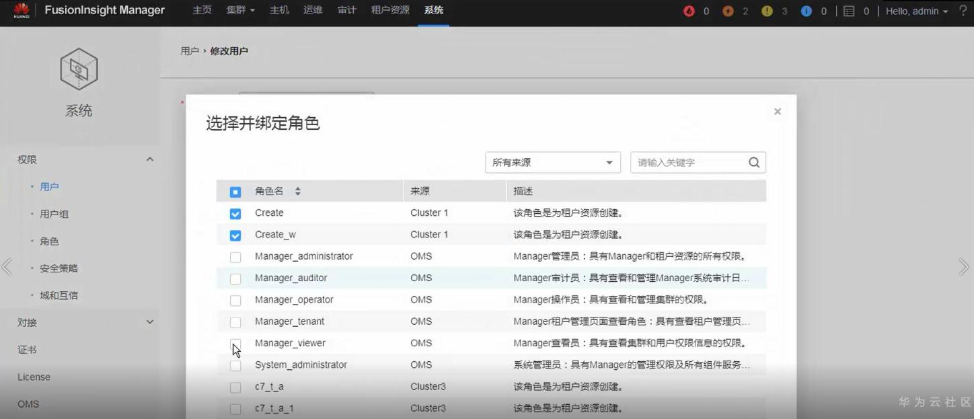Screen dimensions: 980x419
Task: Click the 来源 column header
Action: click(x=420, y=192)
